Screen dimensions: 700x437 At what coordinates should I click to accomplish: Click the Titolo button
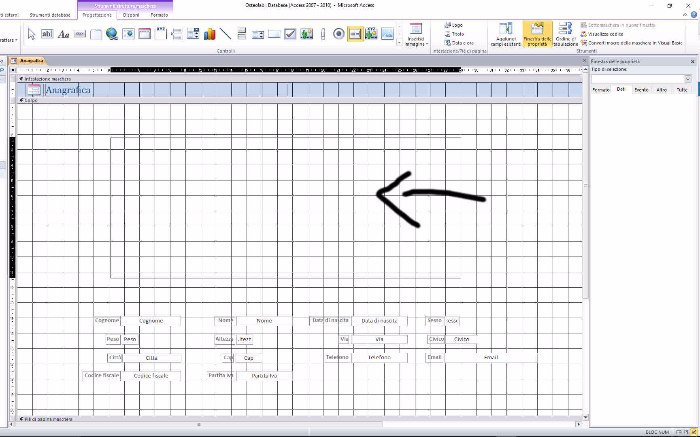coord(454,34)
